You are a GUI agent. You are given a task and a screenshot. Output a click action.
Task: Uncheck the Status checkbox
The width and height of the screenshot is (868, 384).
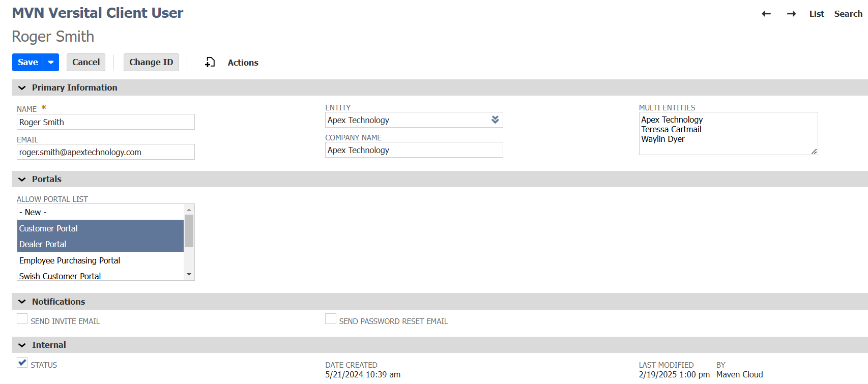[22, 363]
